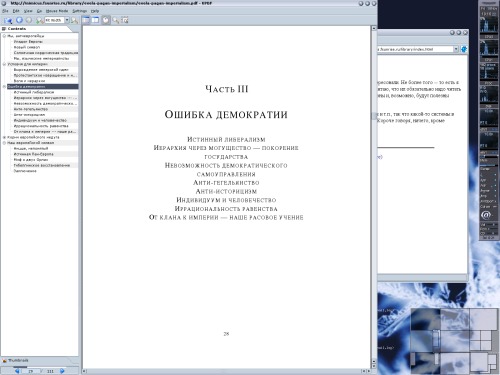Click the current page number field
Image resolution: width=500 pixels, height=375 pixels.
[x=31, y=371]
